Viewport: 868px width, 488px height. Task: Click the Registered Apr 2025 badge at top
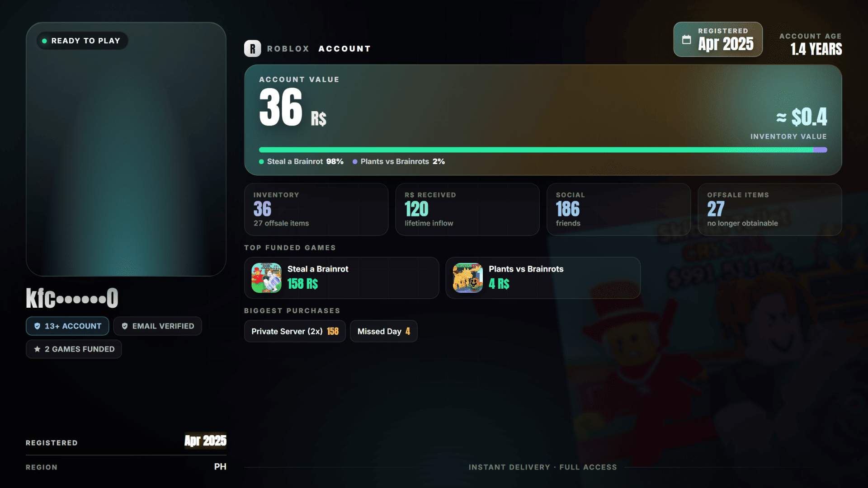[x=718, y=39]
